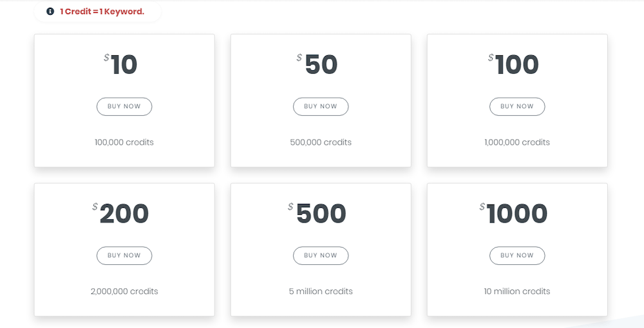Click the '100,000 credits' label
The width and height of the screenshot is (644, 328).
(x=124, y=142)
